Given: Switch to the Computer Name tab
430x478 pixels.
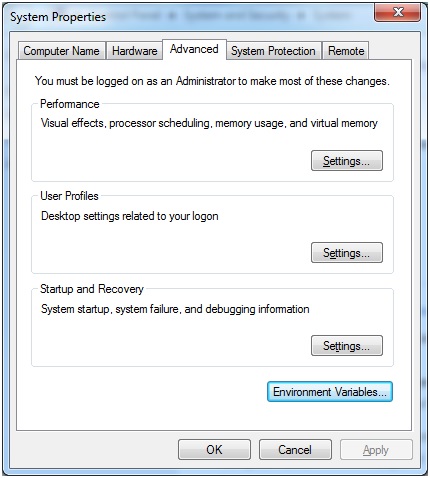Looking at the screenshot, I should click(62, 51).
